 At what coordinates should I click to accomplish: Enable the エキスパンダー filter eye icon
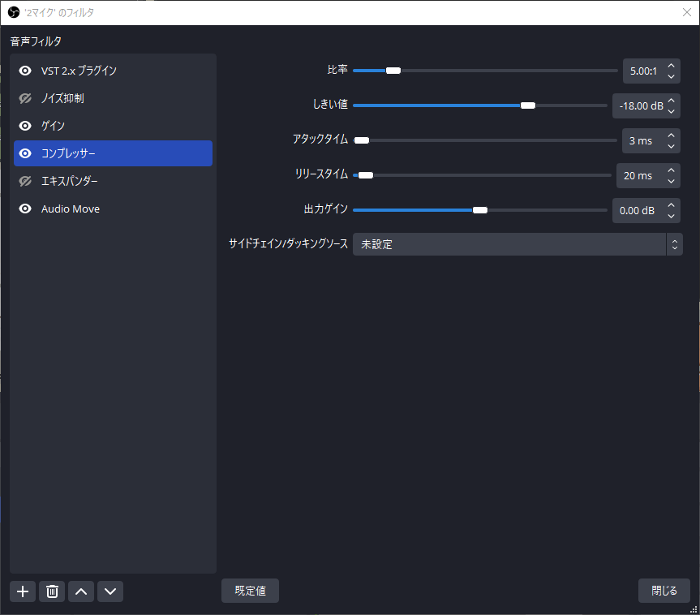(x=25, y=181)
